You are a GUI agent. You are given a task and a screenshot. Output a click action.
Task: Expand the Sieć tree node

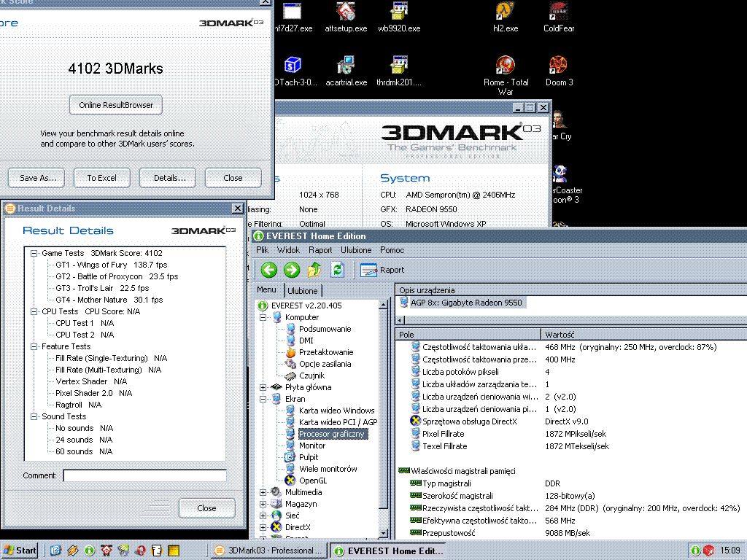pyautogui.click(x=263, y=516)
